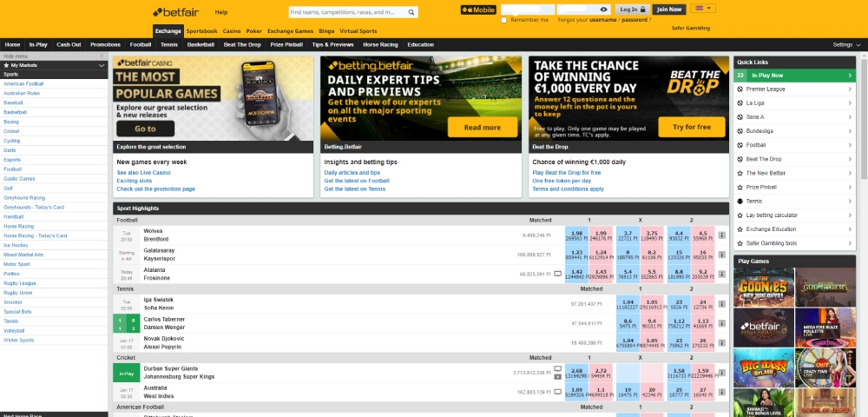Switch to the Sportsbook tab

point(201,31)
